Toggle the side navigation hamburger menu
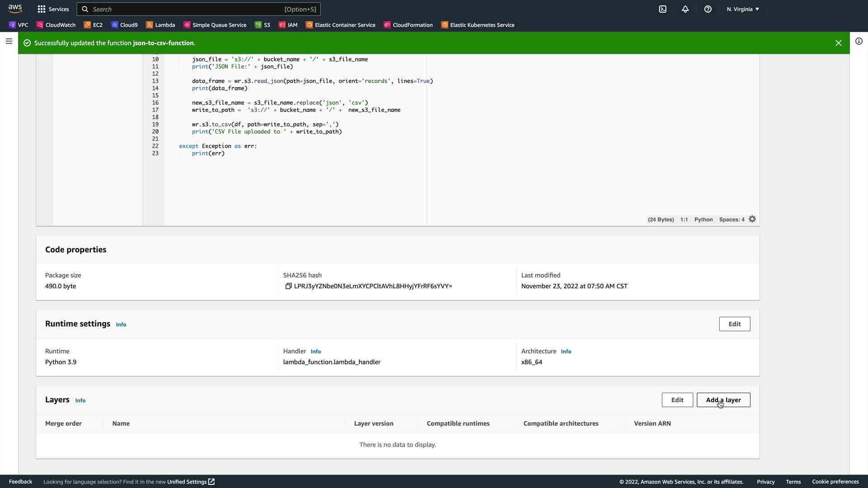 (x=9, y=41)
